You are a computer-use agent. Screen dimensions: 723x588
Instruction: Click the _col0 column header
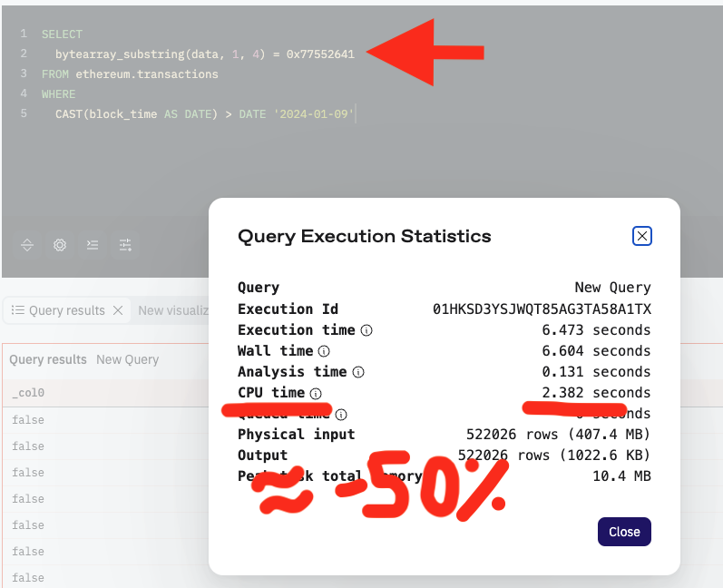click(28, 393)
